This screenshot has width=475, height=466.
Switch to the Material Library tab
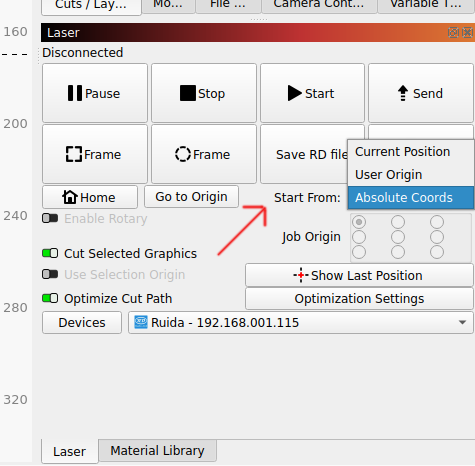157,451
